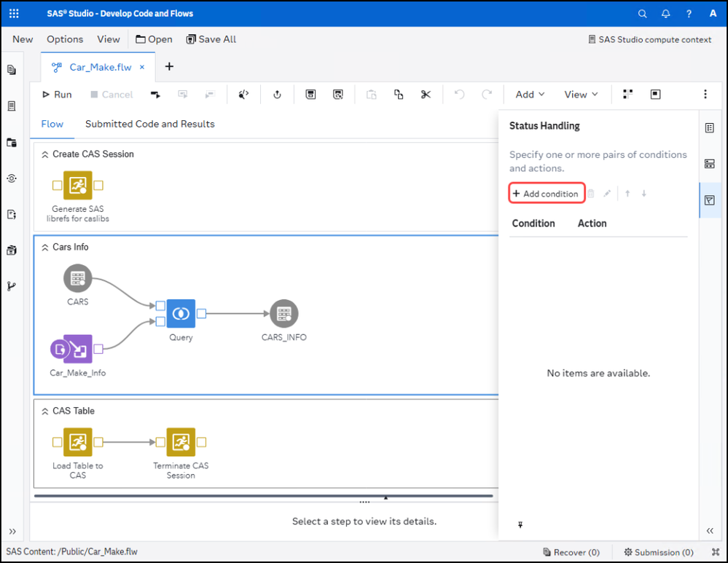Click the Query node output port
Image resolution: width=728 pixels, height=563 pixels.
(202, 314)
